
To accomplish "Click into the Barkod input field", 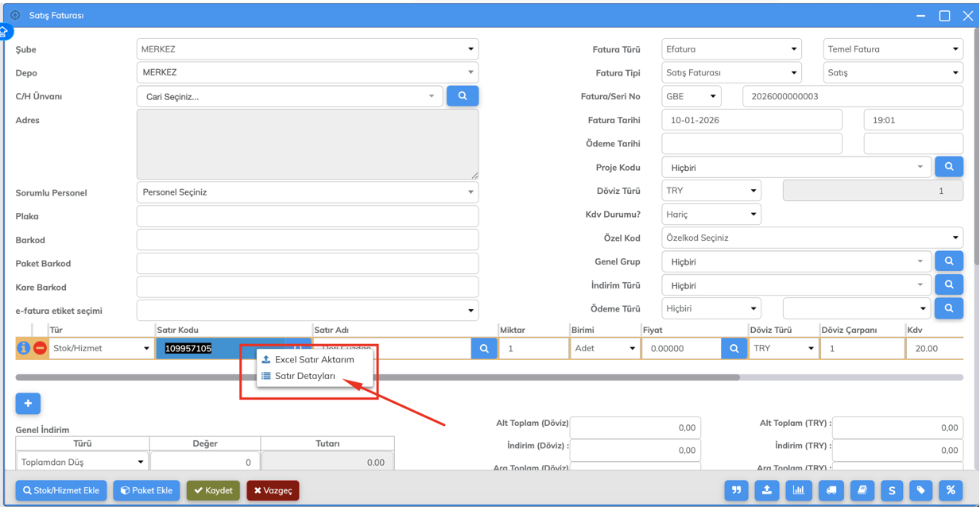I will [307, 240].
